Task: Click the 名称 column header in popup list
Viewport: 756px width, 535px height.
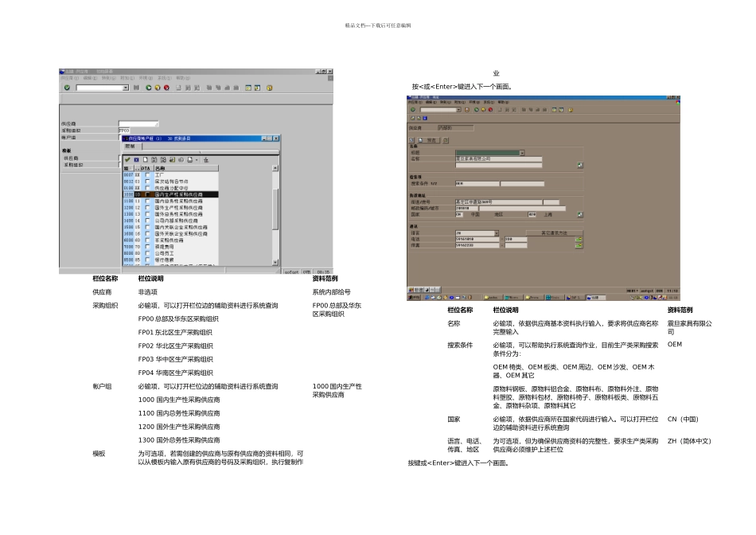Action: 186,168
